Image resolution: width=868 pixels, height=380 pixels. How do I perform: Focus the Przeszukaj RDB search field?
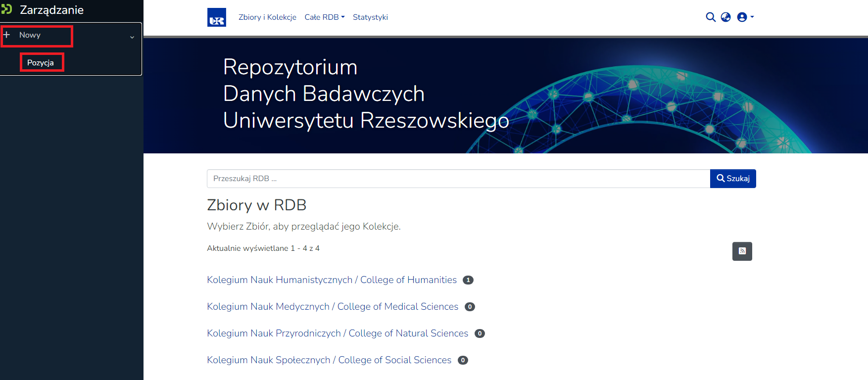coord(458,179)
